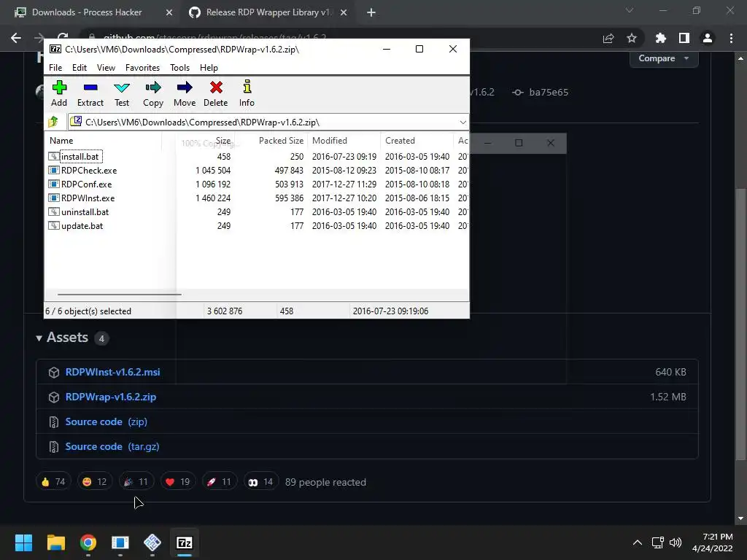
Task: Open the View menu in 7-Zip
Action: point(106,68)
